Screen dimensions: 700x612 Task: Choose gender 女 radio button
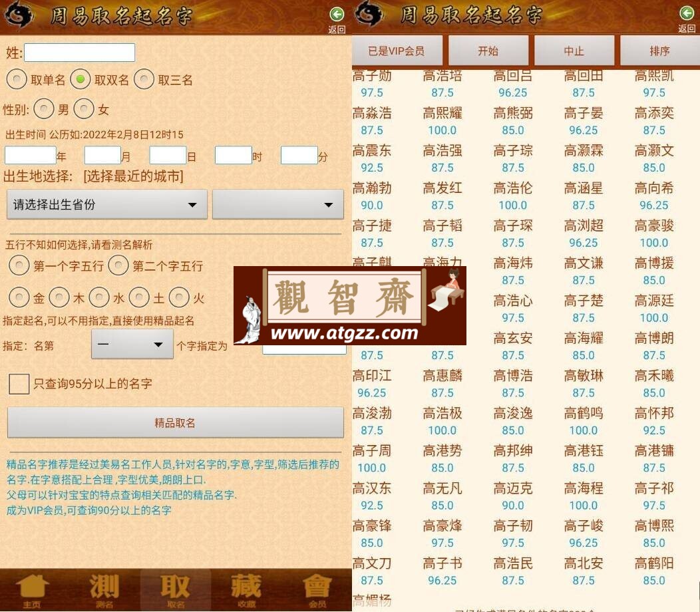tap(83, 109)
